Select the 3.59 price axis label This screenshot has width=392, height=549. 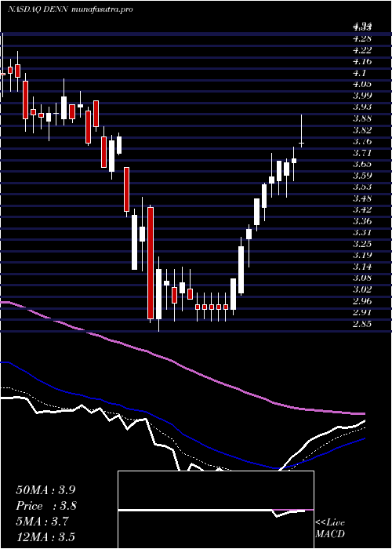coord(362,176)
